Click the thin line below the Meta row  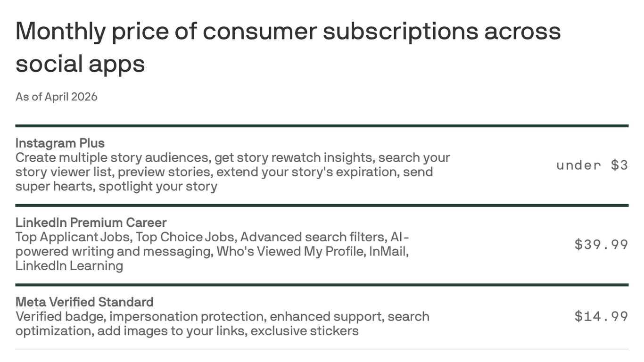[322, 349]
